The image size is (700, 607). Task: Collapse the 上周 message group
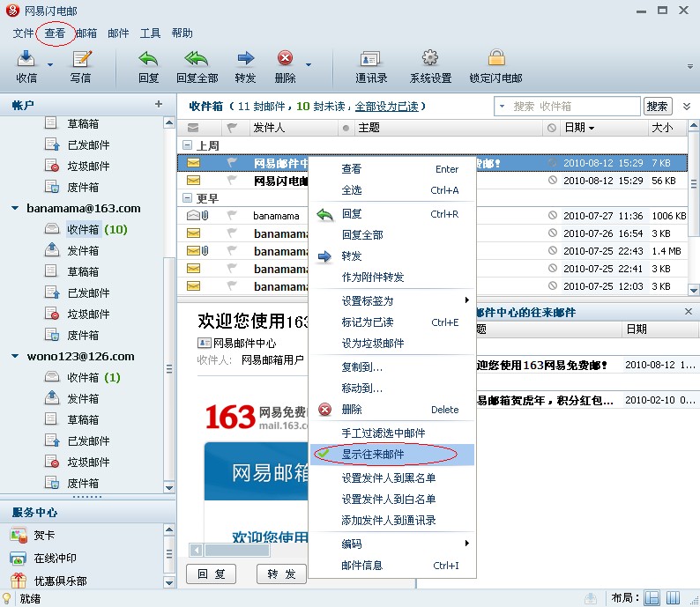(188, 145)
